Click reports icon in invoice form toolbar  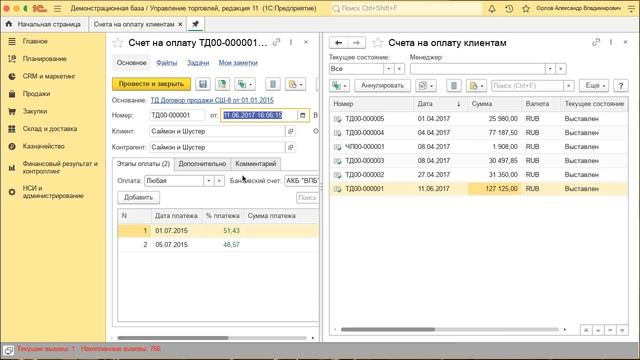click(x=273, y=84)
